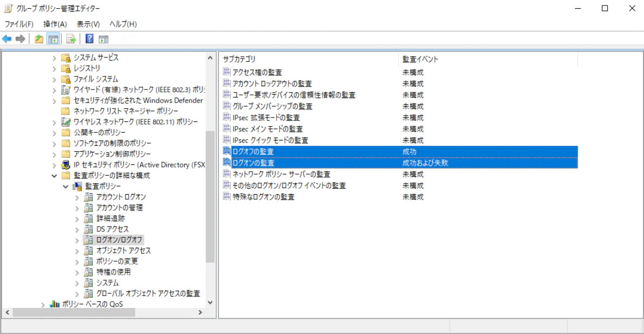This screenshot has width=644, height=334.
Task: Click the tree pane scroll down arrow
Action: click(210, 303)
